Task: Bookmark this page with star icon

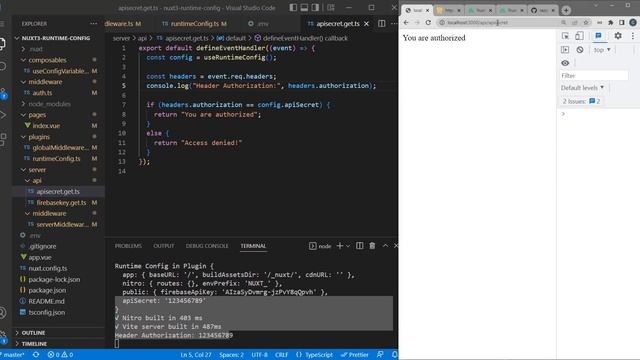Action: click(x=586, y=22)
